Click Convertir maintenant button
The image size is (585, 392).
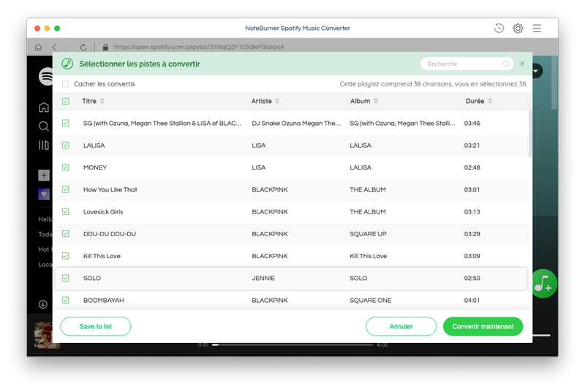tap(483, 326)
